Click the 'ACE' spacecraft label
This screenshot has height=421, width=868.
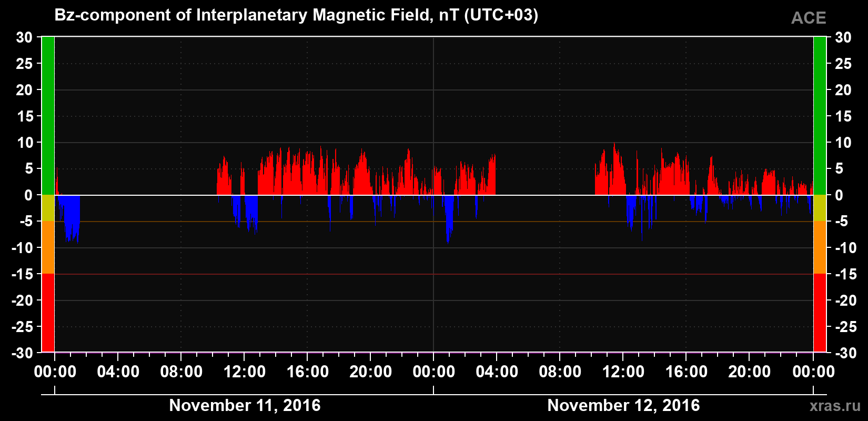[809, 18]
